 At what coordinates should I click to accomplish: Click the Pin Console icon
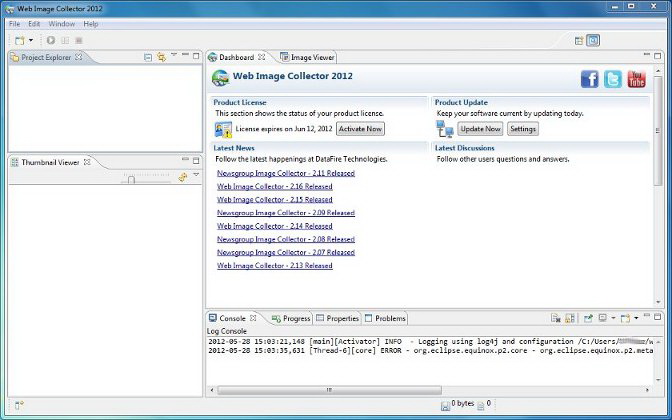(x=588, y=318)
